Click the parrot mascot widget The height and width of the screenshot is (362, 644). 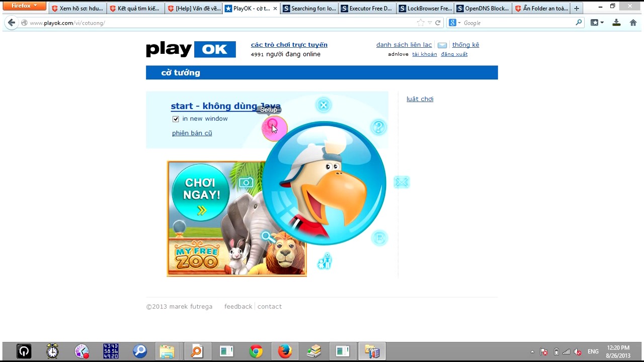[x=325, y=183]
